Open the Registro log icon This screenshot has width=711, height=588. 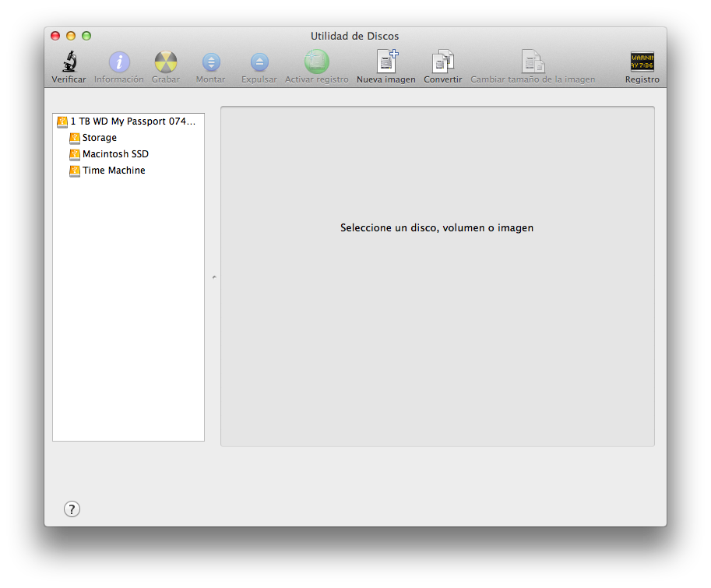pos(642,62)
